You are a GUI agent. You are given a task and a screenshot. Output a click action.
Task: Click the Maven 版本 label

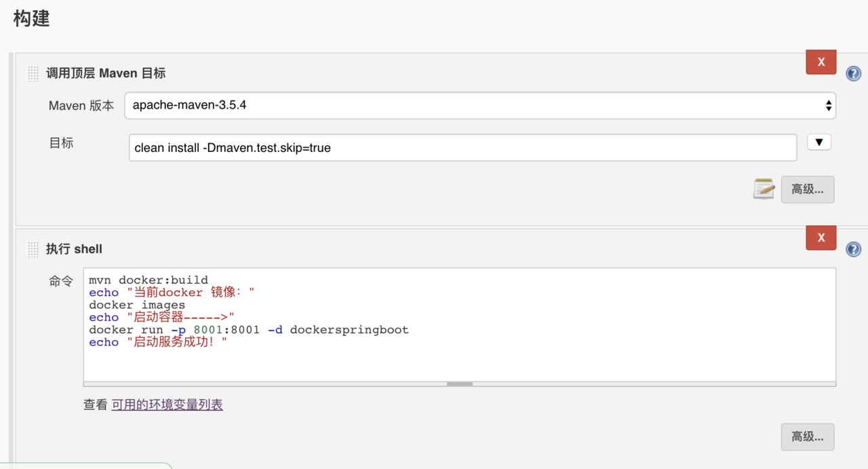(x=81, y=105)
